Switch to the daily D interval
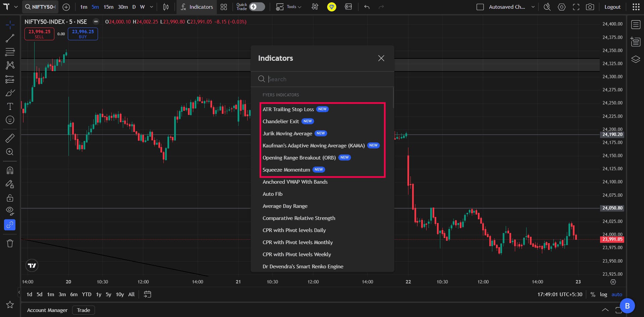Image resolution: width=644 pixels, height=317 pixels. [134, 7]
